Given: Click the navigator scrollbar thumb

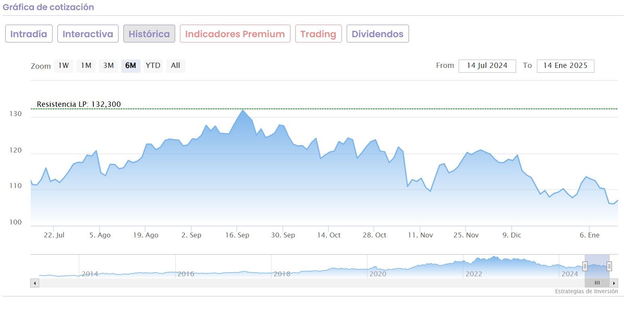Looking at the screenshot, I should coord(597,283).
